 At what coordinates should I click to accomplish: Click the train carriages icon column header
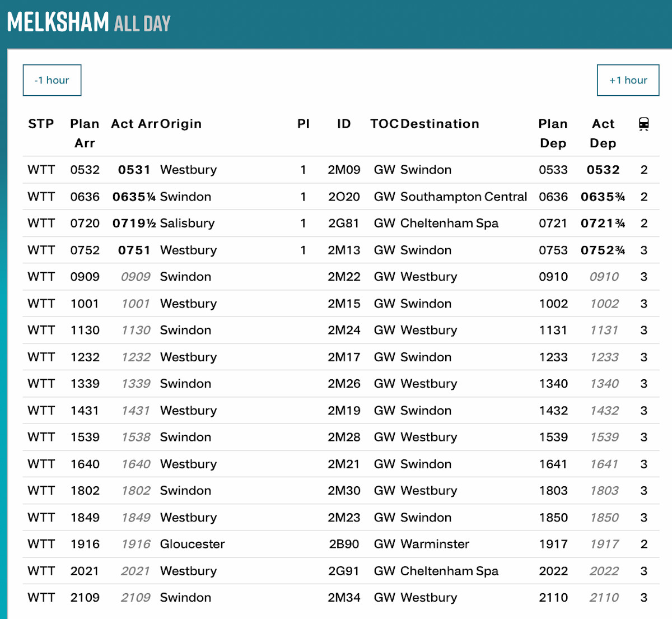643,124
